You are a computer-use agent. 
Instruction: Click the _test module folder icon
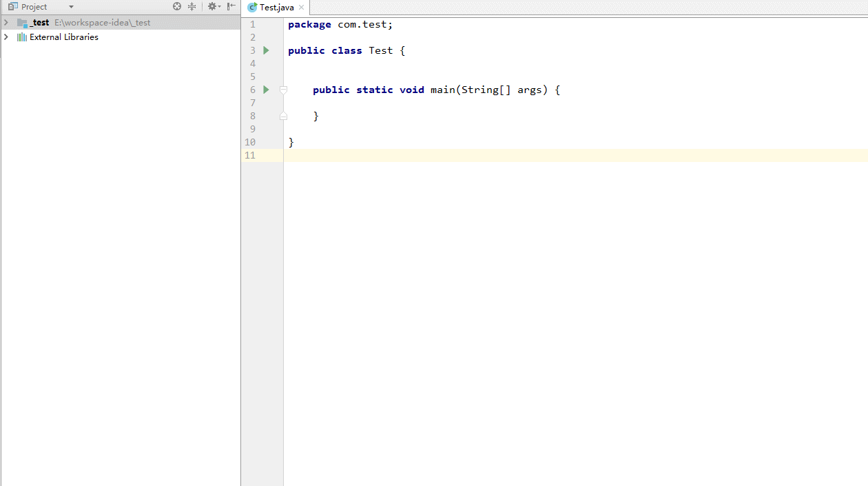point(22,23)
